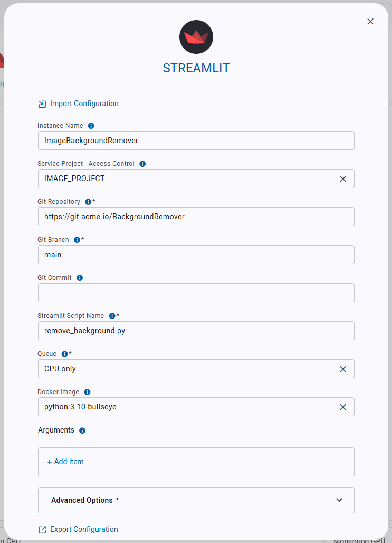Click the info icon beside Service Project - Access Control
392x543 pixels.
tap(142, 164)
